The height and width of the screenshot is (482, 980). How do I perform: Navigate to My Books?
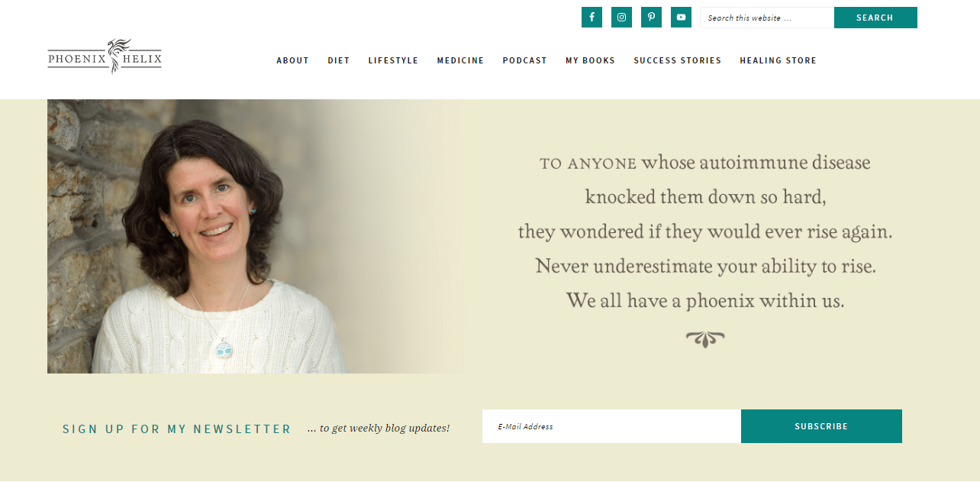(590, 60)
